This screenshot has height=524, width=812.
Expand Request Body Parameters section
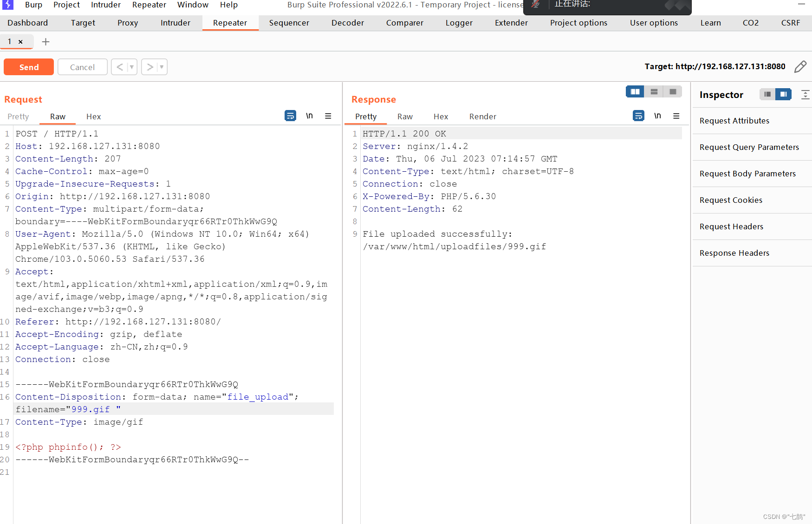(x=752, y=174)
